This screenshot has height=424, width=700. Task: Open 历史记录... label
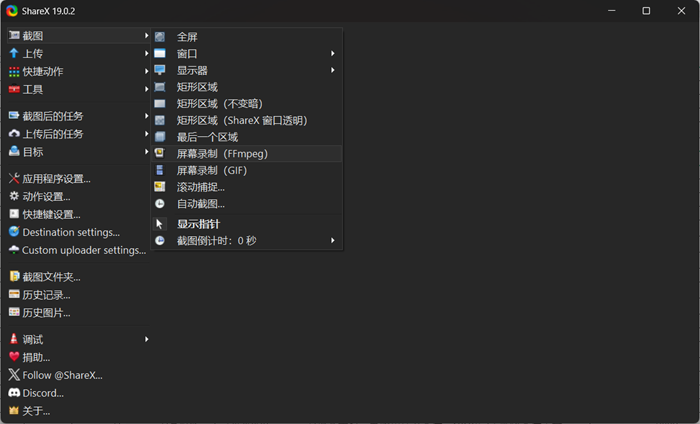pyautogui.click(x=46, y=295)
